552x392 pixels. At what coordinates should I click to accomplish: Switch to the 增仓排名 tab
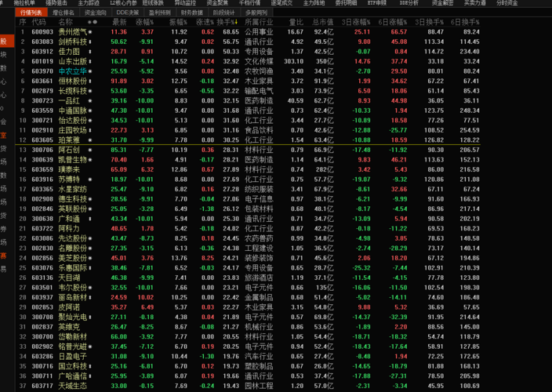pyautogui.click(x=64, y=13)
